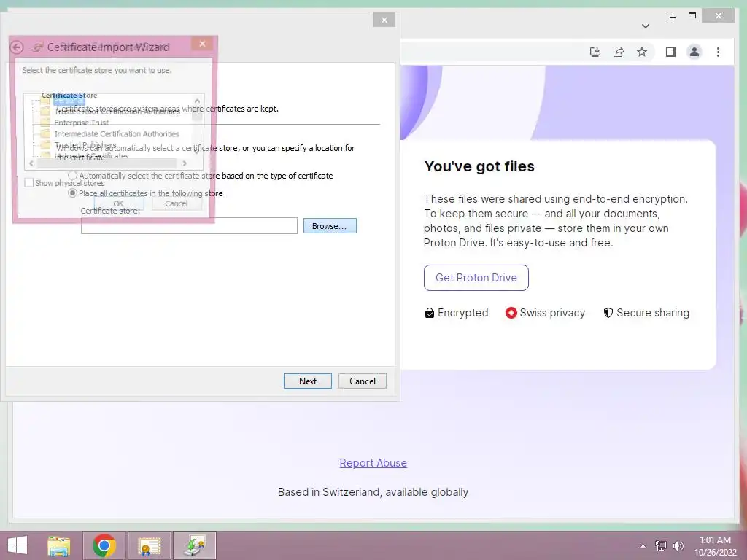Select the highlighted Personal store
Viewport: 747px width, 560px height.
(x=69, y=101)
